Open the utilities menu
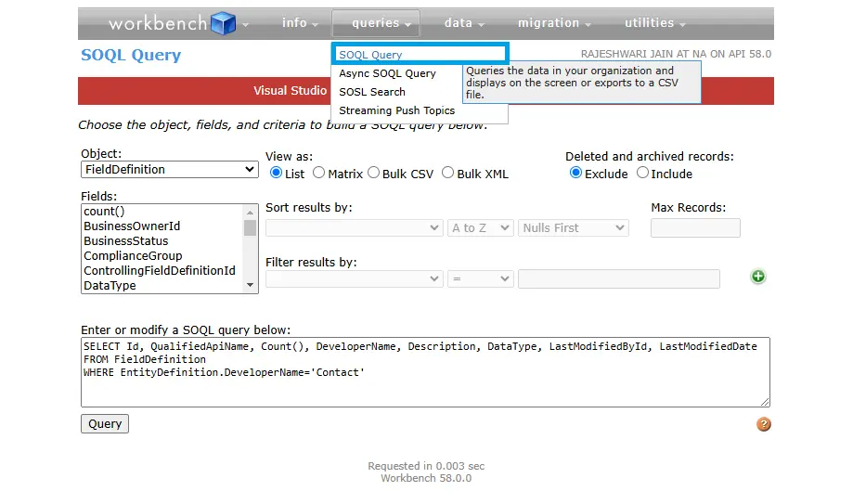Screen dimensions: 853x504 click(x=654, y=23)
